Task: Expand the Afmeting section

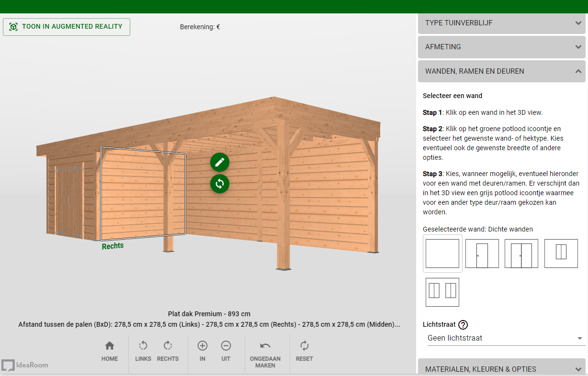Action: pos(501,47)
